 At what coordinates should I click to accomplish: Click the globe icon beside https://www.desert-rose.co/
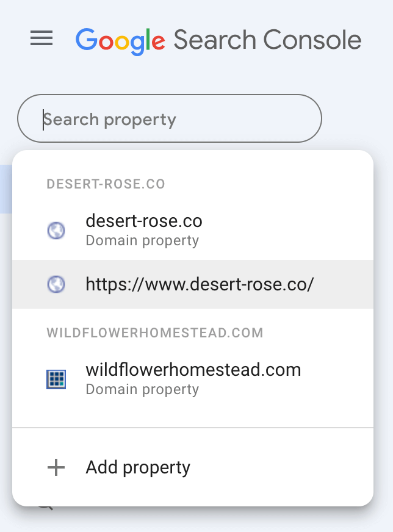click(56, 284)
